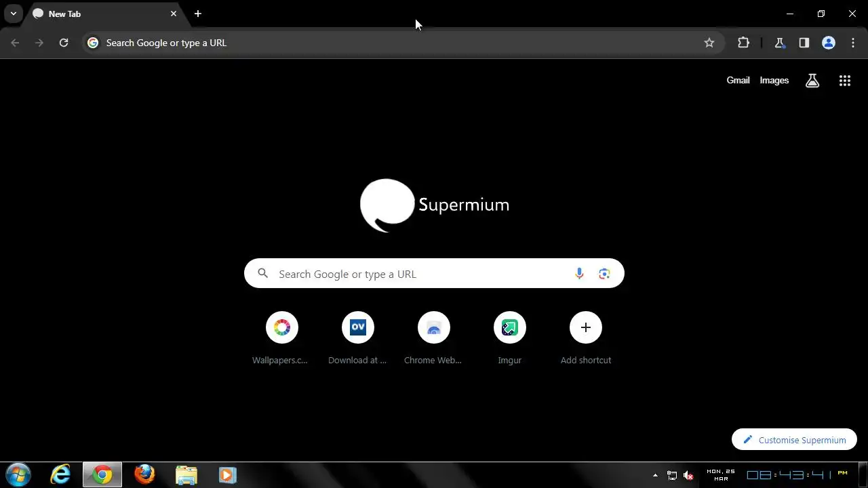Click the Add shortcut button
Screen dimensions: 868x488
point(585,338)
